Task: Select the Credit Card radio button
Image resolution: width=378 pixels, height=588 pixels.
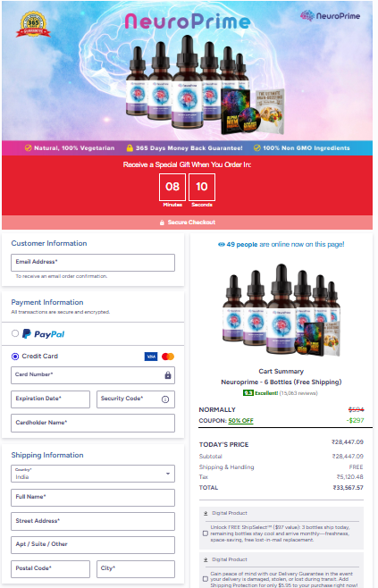Action: click(x=15, y=357)
